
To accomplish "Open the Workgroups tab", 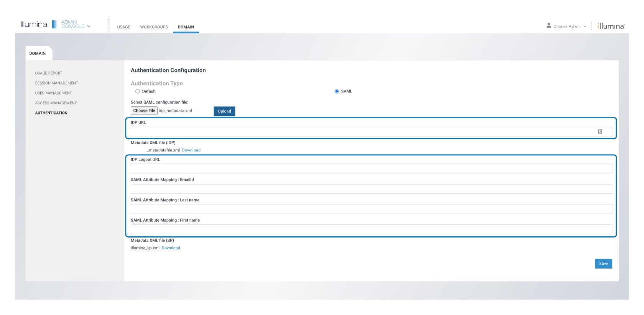I will pos(154,27).
